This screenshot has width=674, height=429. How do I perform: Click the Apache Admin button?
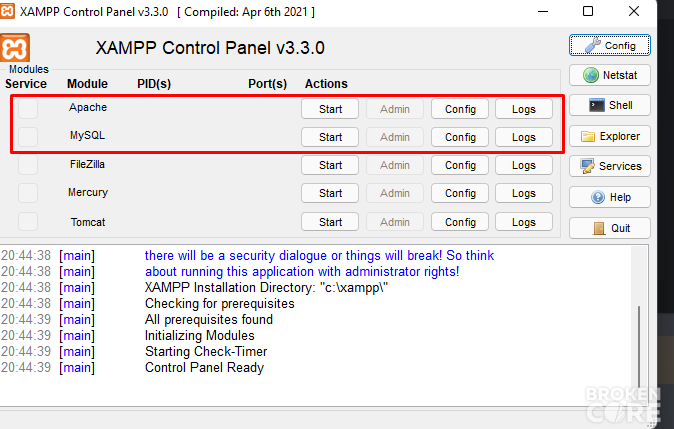(395, 109)
